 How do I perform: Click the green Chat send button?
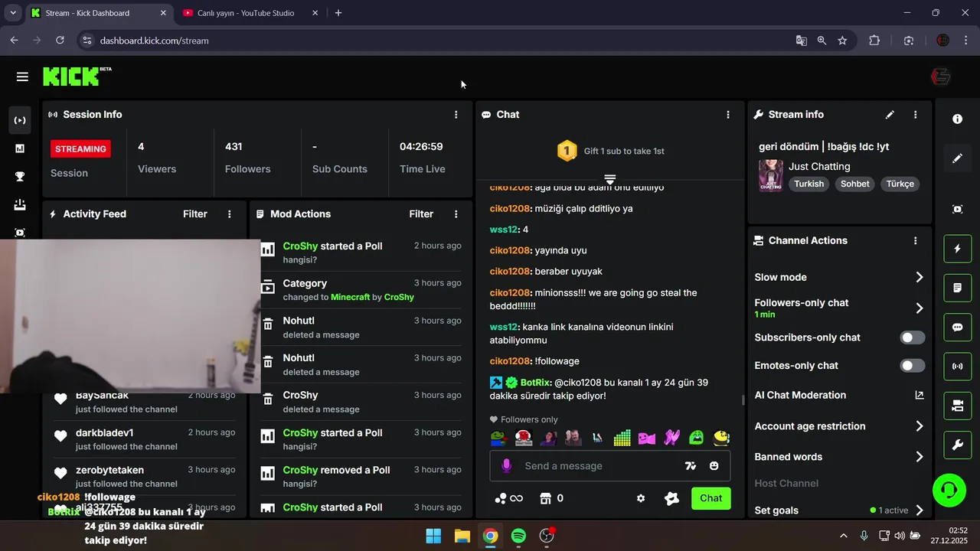click(710, 498)
